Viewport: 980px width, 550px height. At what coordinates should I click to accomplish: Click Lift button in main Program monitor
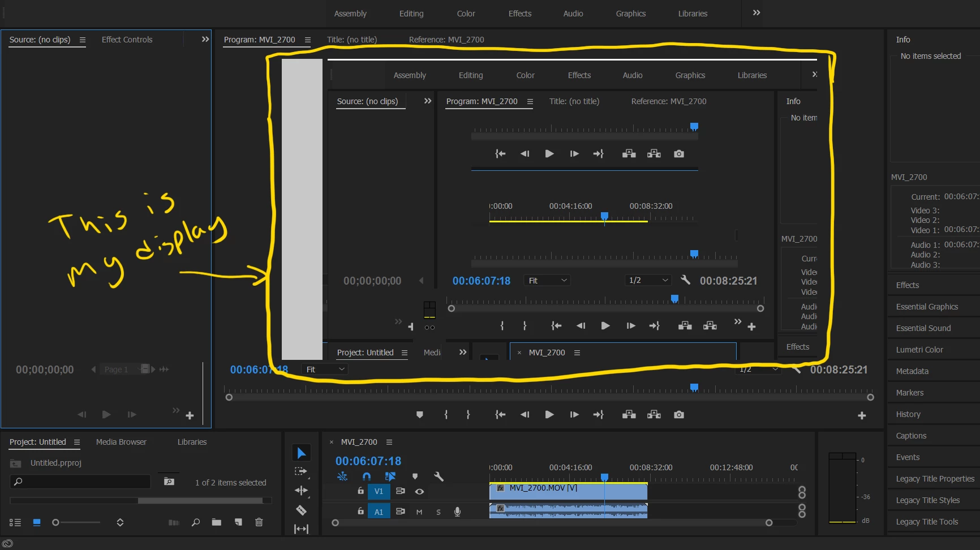click(x=629, y=415)
